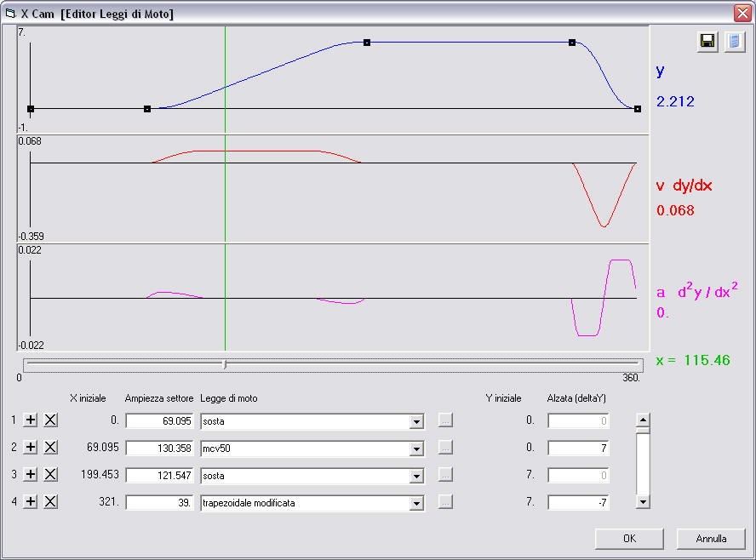Open the row 1 sosta motion law dropdown
The height and width of the screenshot is (560, 756).
tap(416, 421)
